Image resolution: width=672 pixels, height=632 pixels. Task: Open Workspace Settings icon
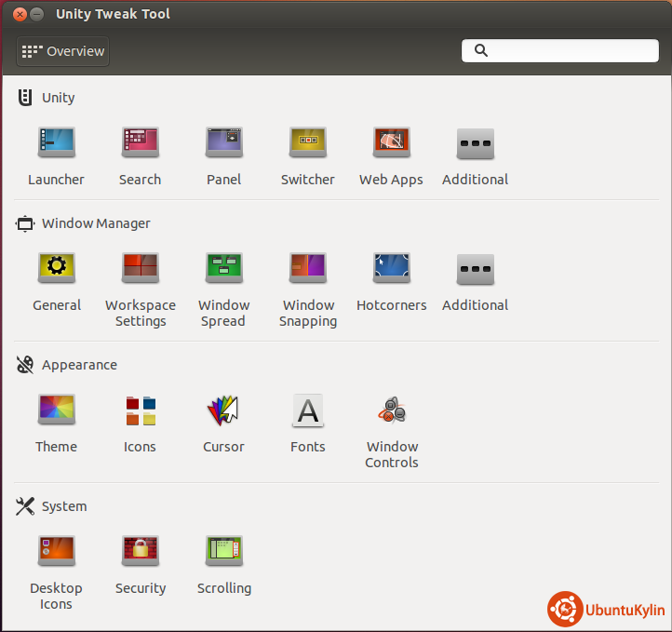(140, 269)
